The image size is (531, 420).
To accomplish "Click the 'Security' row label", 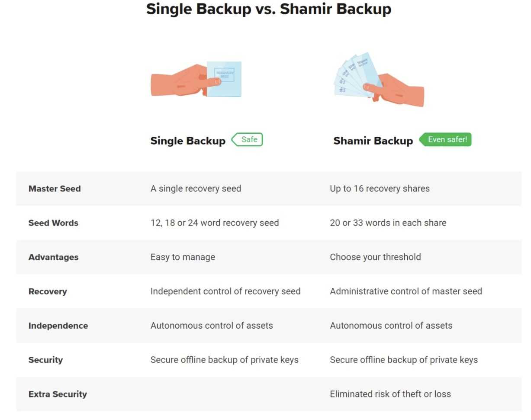I will 45,360.
